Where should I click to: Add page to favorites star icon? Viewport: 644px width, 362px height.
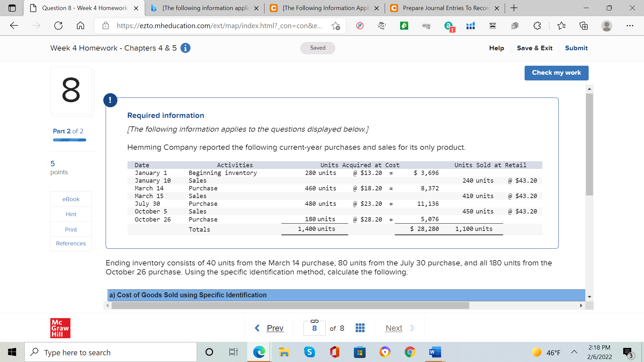point(335,25)
